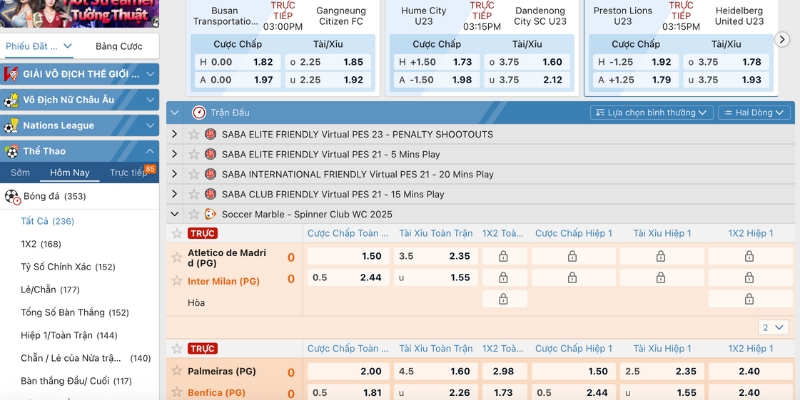Screen dimensions: 800x400
Task: Select Tỷ Số Chính Xác (152) filter
Action: click(x=68, y=267)
